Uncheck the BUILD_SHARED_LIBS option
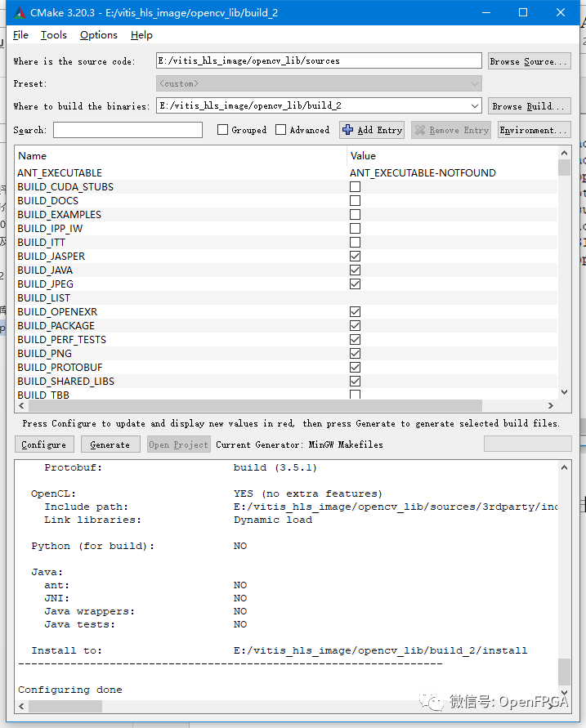 pos(356,382)
